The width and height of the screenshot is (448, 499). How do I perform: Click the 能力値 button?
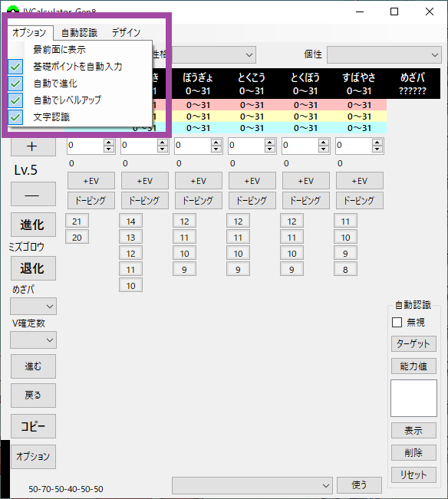(413, 366)
